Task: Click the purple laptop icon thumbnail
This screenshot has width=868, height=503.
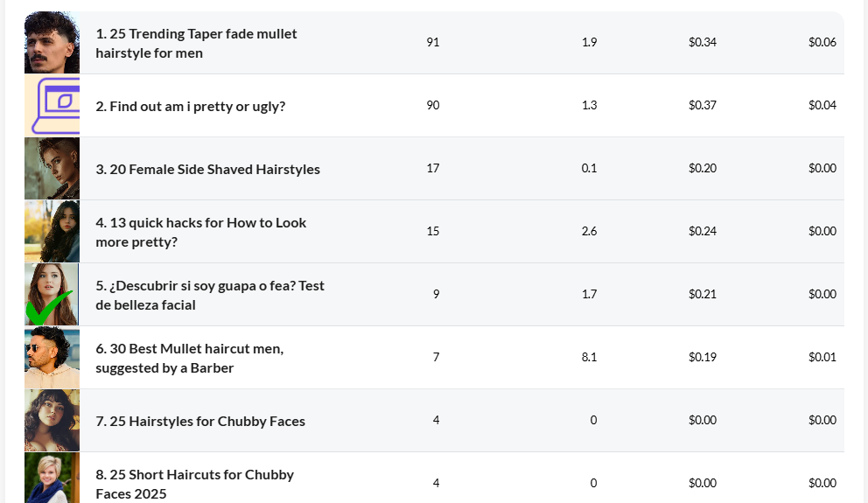Action: (52, 106)
